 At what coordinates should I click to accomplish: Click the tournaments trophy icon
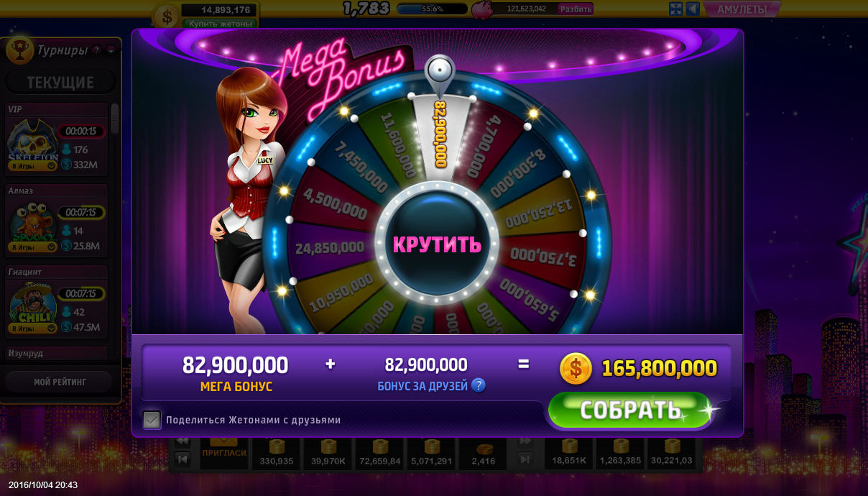point(19,50)
